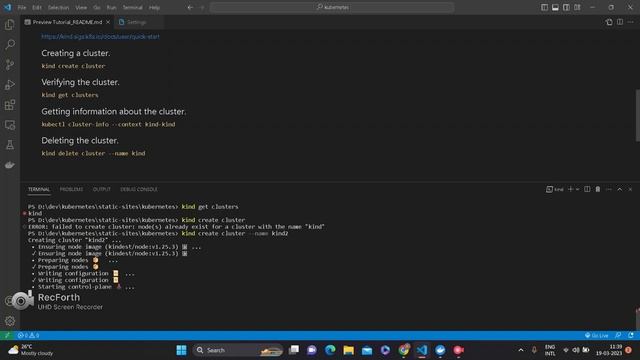Open the Manage gear in the activity bar
This screenshot has height=360, width=640.
pyautogui.click(x=10, y=321)
